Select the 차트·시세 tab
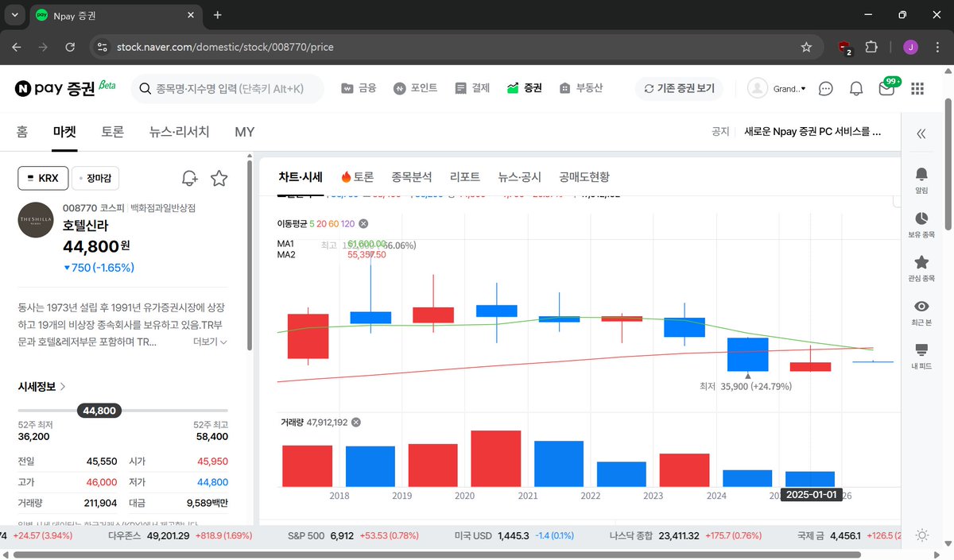 [x=301, y=176]
